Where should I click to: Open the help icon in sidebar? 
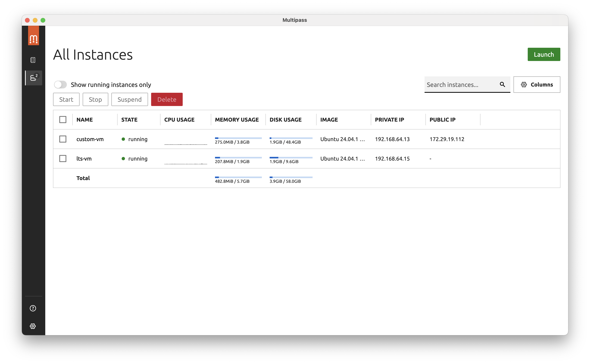[33, 308]
